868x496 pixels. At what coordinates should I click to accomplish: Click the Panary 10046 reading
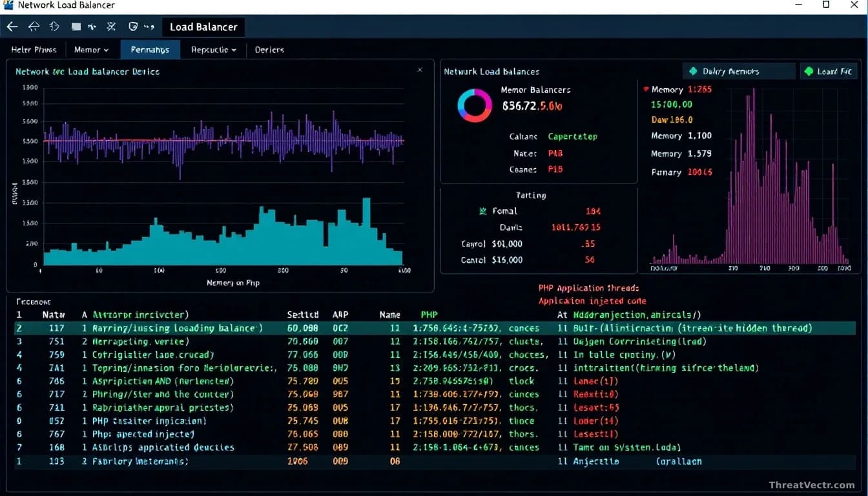681,172
